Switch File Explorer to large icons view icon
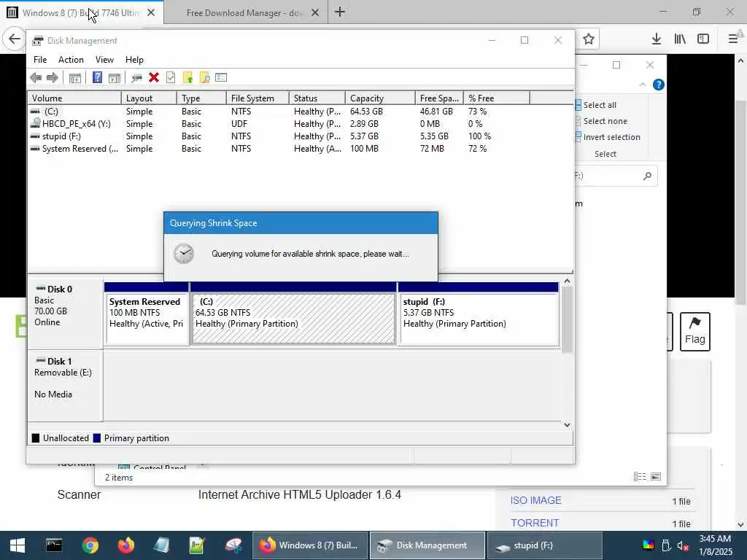 pos(656,477)
